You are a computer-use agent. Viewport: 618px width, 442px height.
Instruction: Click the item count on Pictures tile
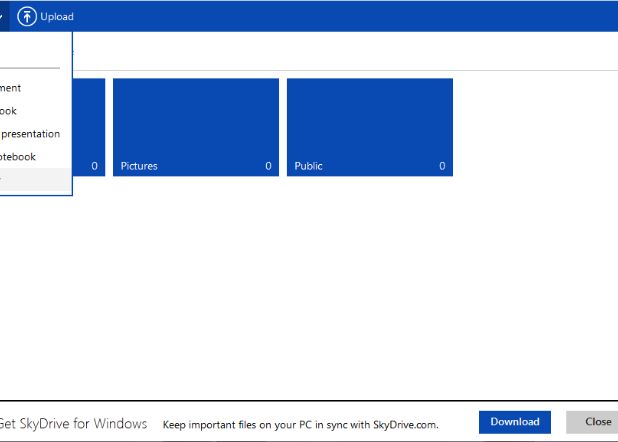click(x=268, y=166)
